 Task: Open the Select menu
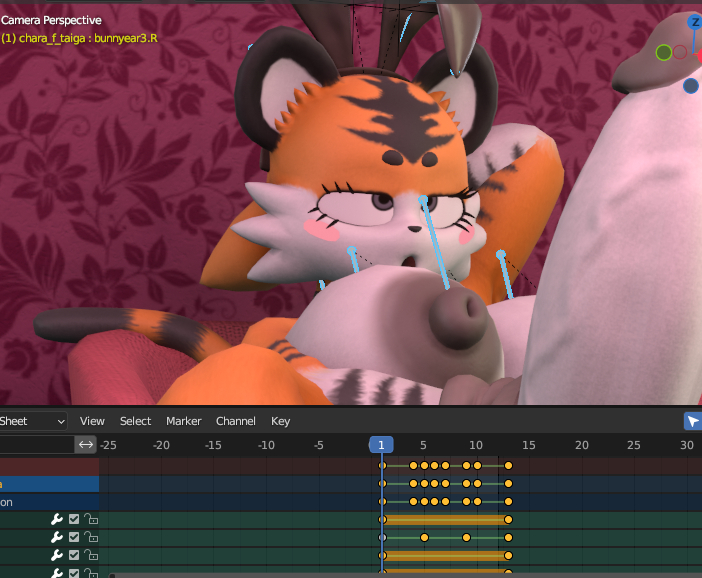coord(135,421)
